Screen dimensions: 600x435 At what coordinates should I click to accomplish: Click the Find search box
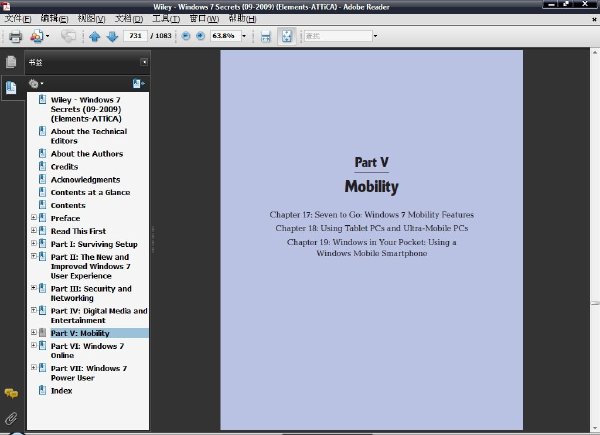point(338,36)
